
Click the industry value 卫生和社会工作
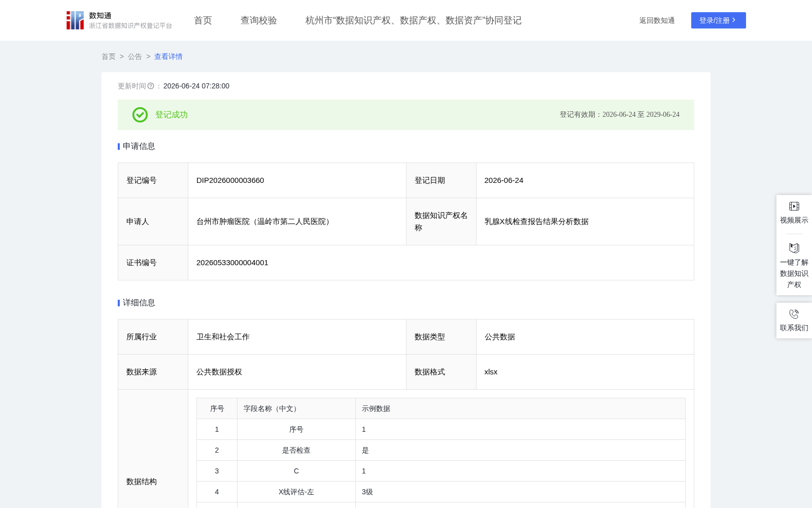(x=223, y=337)
